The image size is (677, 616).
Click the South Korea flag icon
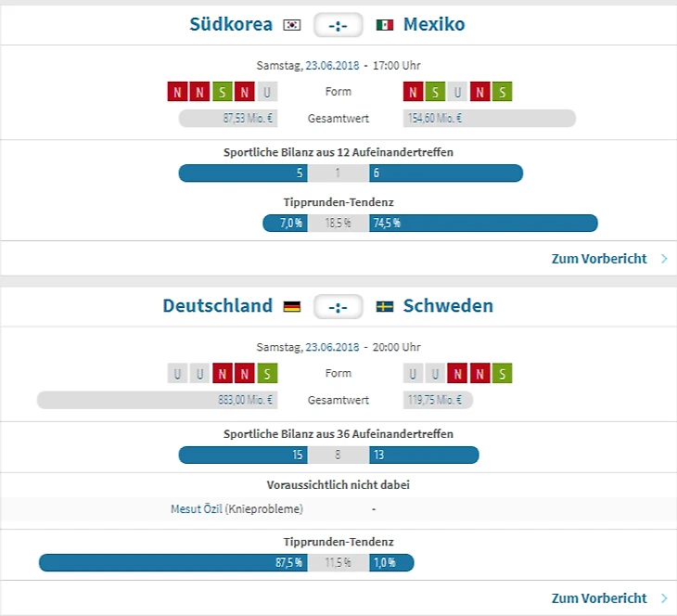tap(292, 25)
